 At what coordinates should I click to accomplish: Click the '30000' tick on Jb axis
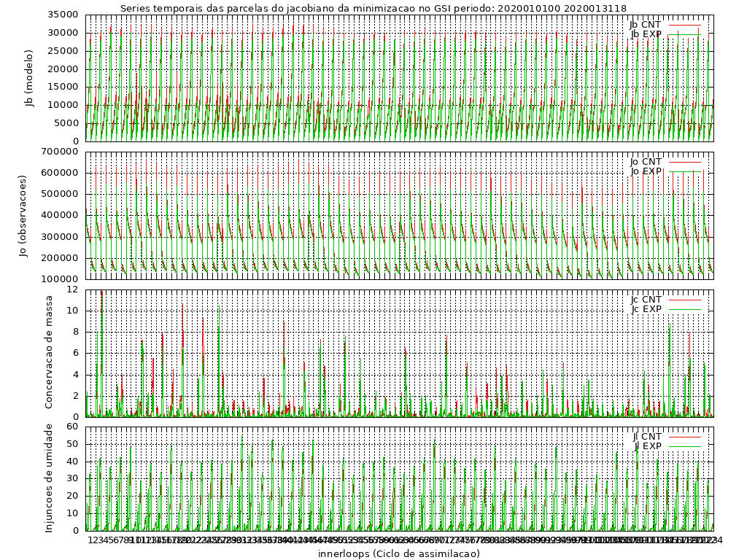[x=63, y=33]
